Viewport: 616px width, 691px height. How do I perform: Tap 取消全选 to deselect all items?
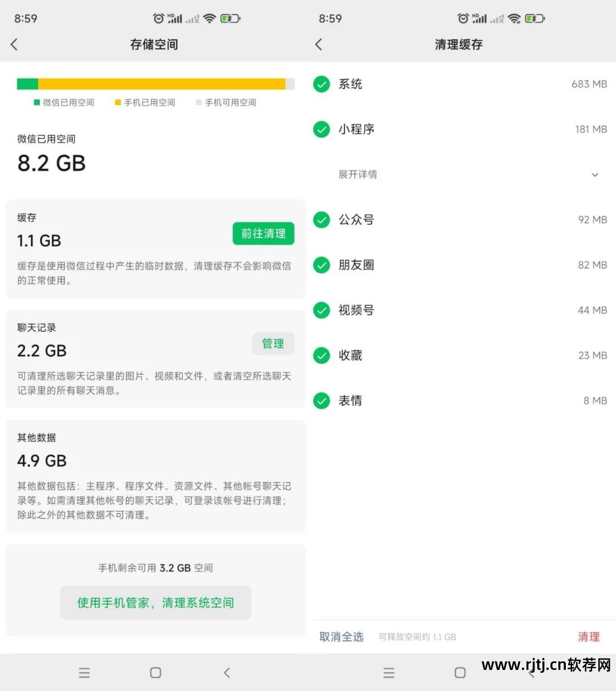341,637
